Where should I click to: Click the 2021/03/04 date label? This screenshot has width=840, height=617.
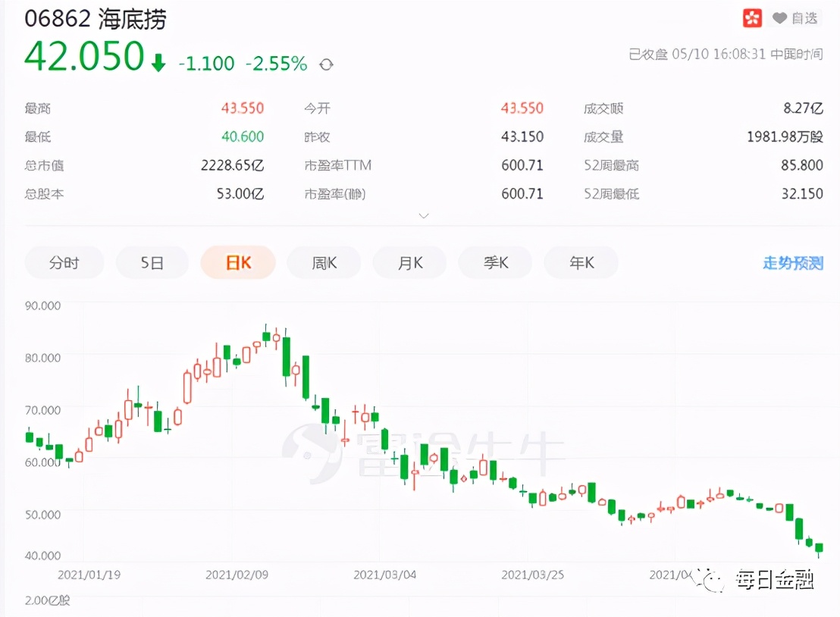click(384, 575)
